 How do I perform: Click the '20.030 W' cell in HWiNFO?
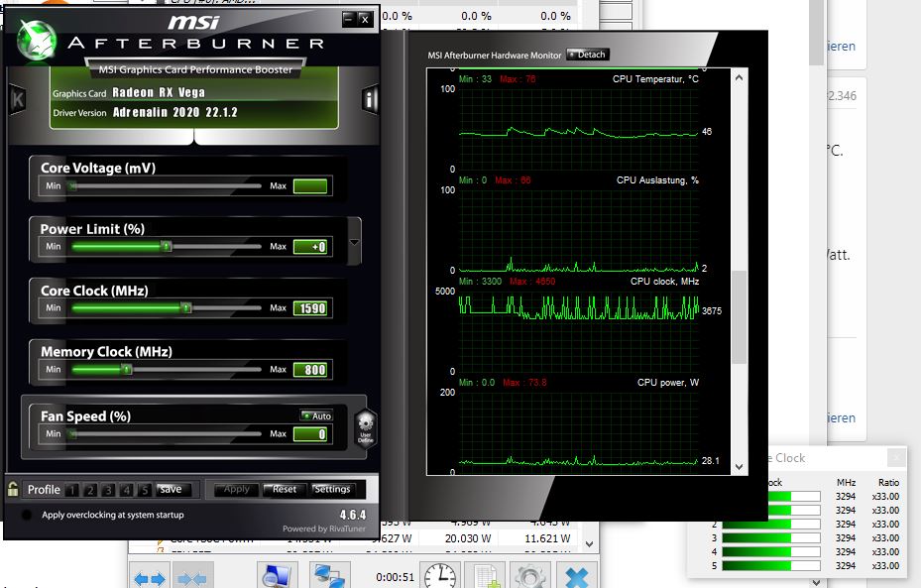(468, 538)
